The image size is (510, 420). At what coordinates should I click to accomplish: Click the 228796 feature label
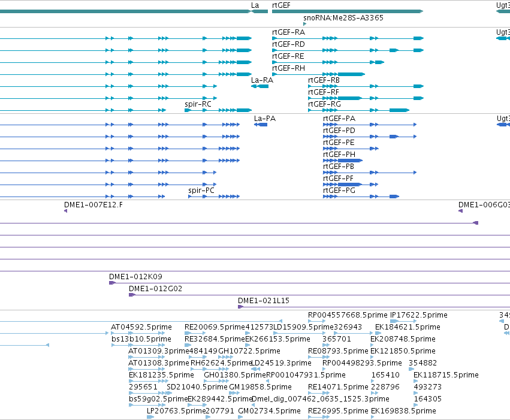coord(385,388)
